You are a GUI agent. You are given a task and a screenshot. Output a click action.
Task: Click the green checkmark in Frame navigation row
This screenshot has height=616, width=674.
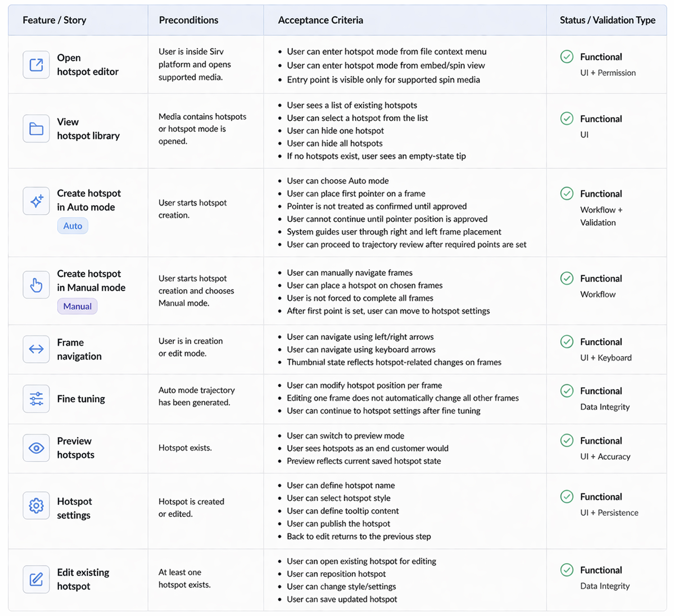point(567,341)
